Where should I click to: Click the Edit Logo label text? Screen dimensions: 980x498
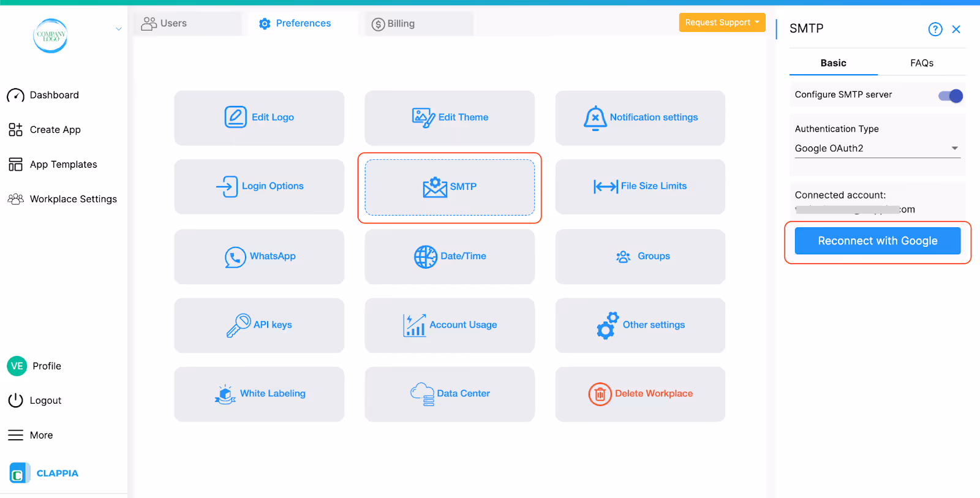coord(273,117)
